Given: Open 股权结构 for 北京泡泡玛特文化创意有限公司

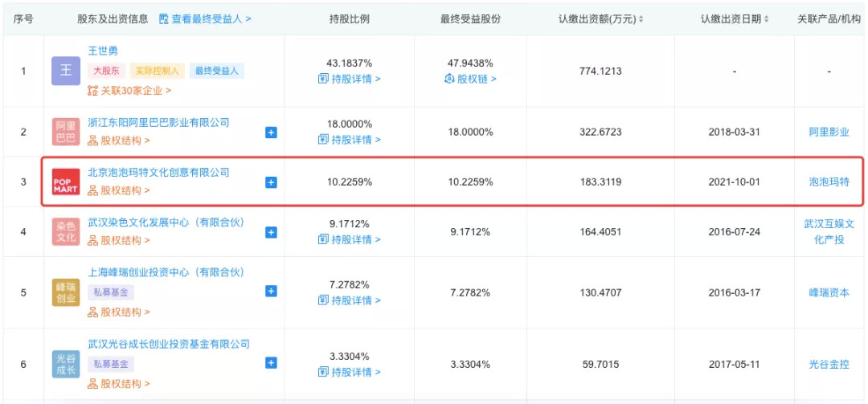Looking at the screenshot, I should point(119,191).
